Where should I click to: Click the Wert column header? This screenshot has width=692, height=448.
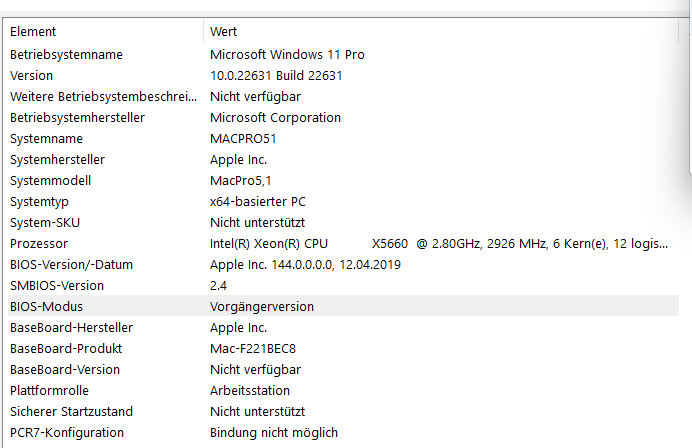(441, 31)
